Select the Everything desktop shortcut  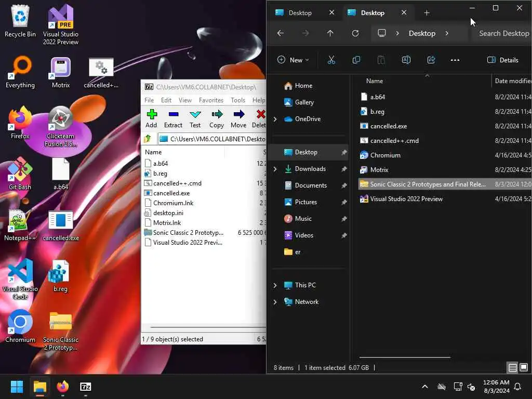click(20, 72)
